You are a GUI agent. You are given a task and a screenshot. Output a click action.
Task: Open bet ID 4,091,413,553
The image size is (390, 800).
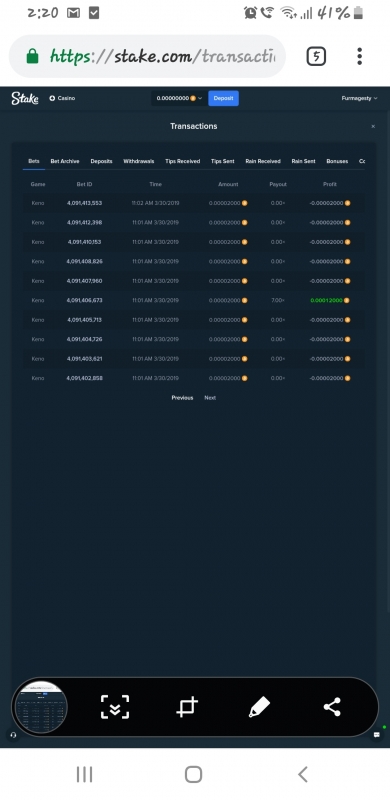(84, 203)
